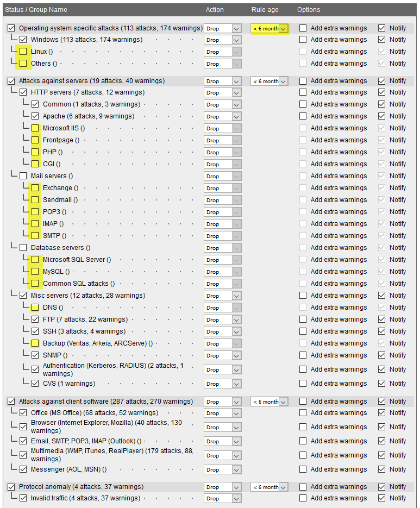The image size is (420, 508).
Task: Open Action dropdown for HTTP servers
Action: (223, 93)
